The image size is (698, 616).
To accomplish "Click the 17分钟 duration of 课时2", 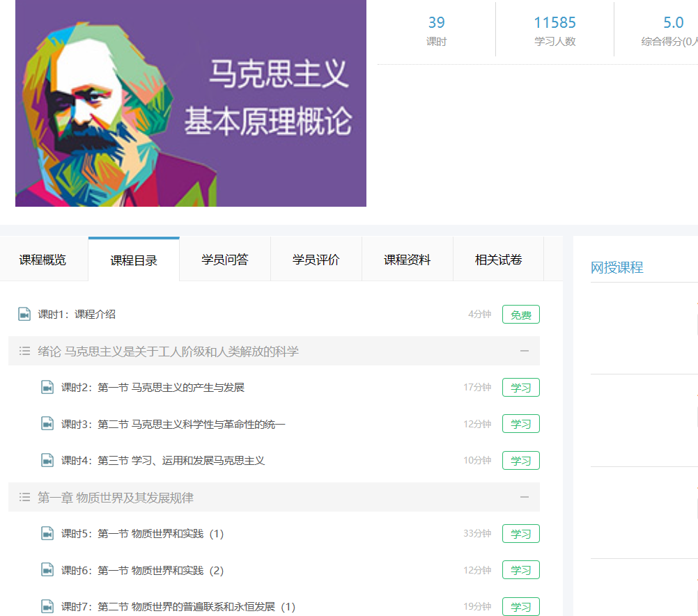I will (477, 387).
